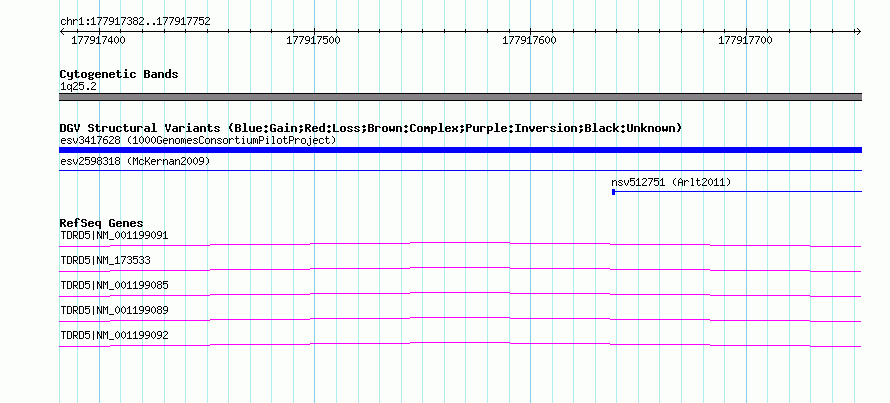Screen dimensions: 890x403
Task: Click the 177917500 ruler tick label
Action: pos(313,40)
